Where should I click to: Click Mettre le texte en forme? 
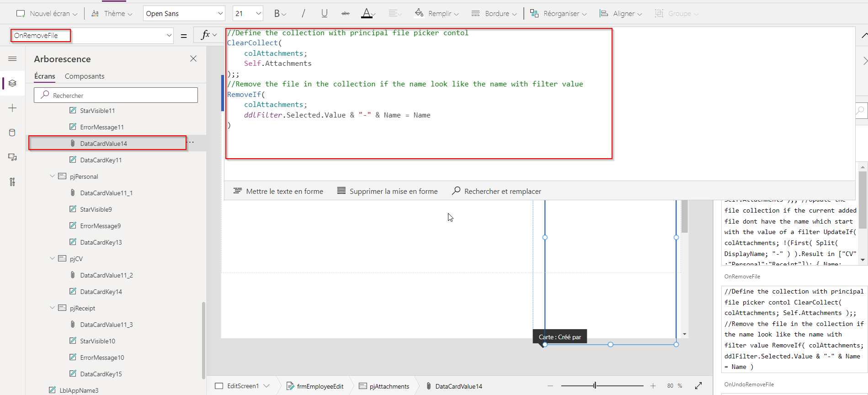[278, 191]
